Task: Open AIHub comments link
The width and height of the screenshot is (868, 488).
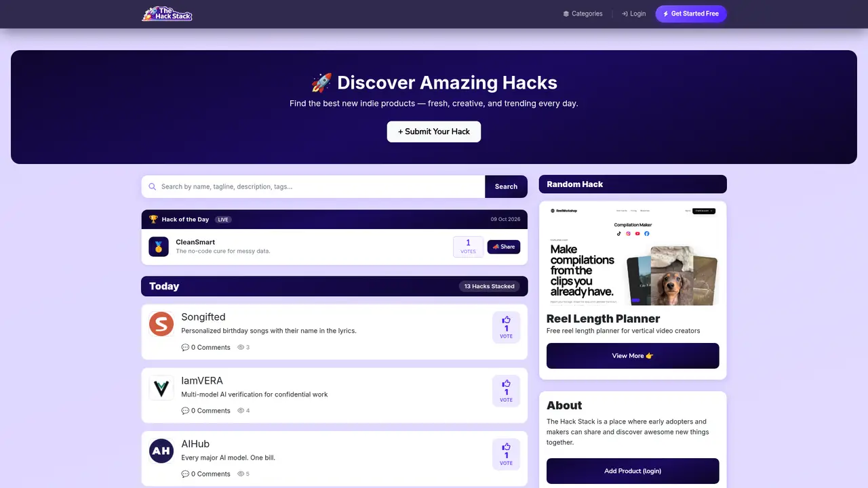Action: pos(206,474)
